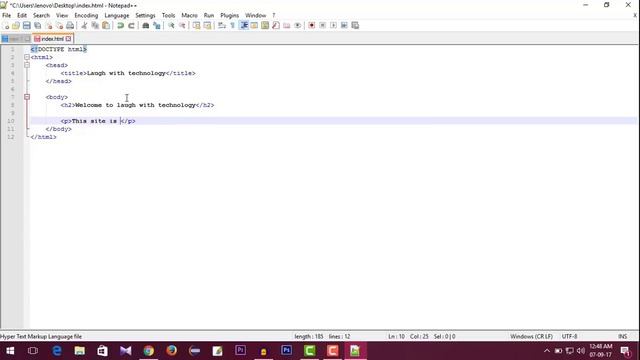Toggle Show All Characters pilcrow icon
Screen dimensions: 640x360
(233, 26)
